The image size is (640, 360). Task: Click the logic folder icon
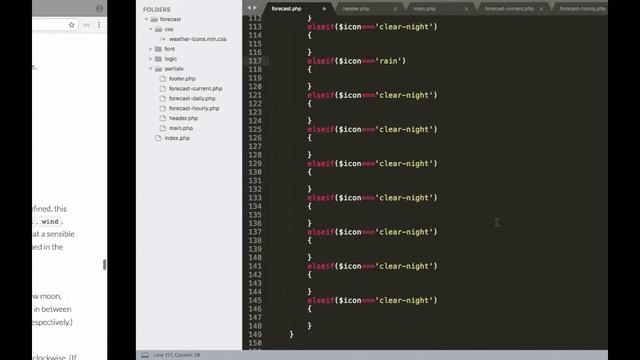(158, 59)
